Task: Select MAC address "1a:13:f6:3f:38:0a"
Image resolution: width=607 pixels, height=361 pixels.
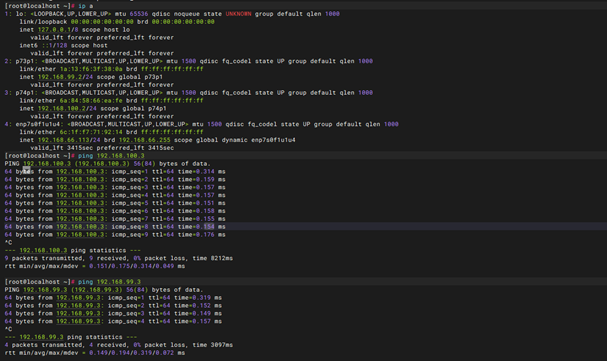Action: pyautogui.click(x=91, y=69)
